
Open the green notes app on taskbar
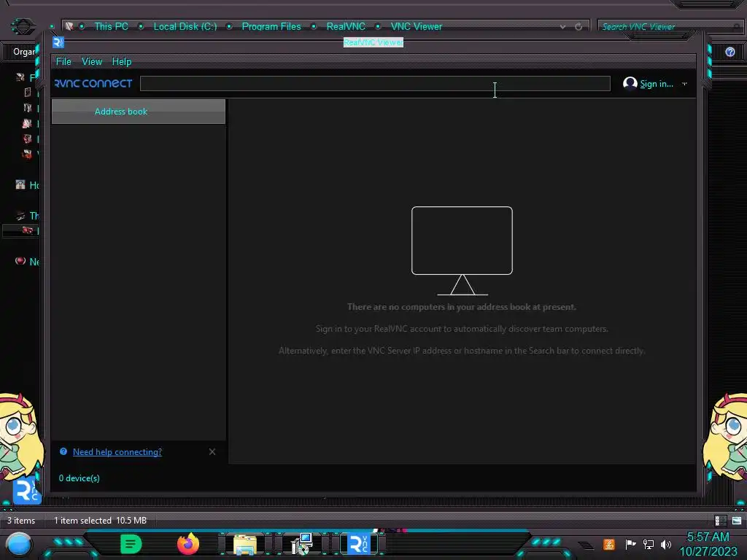[x=131, y=544]
